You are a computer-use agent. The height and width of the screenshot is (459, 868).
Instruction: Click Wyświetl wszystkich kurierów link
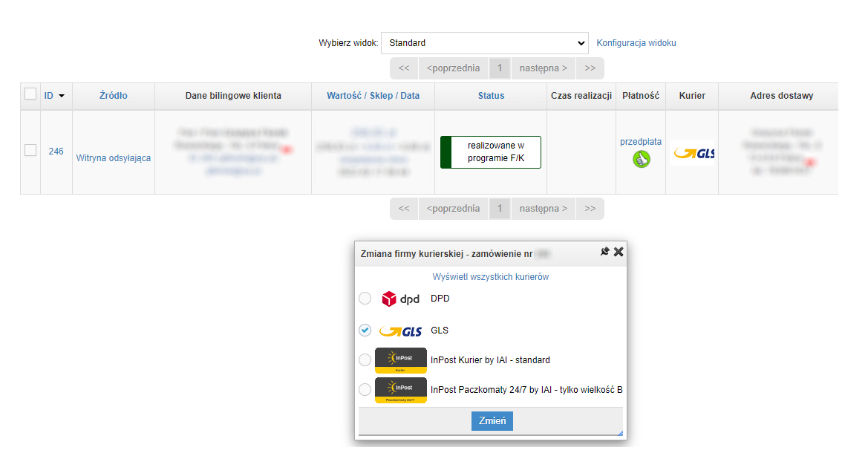490,277
